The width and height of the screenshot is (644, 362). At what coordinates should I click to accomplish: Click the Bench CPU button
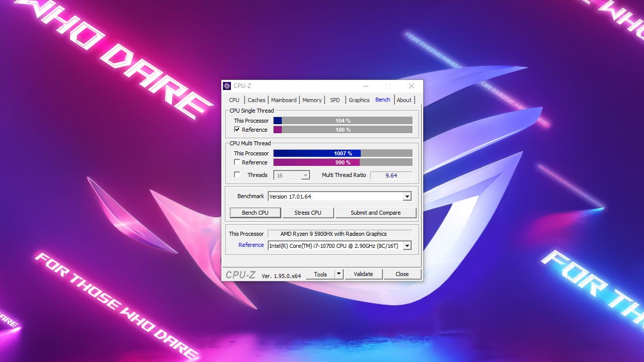point(255,212)
